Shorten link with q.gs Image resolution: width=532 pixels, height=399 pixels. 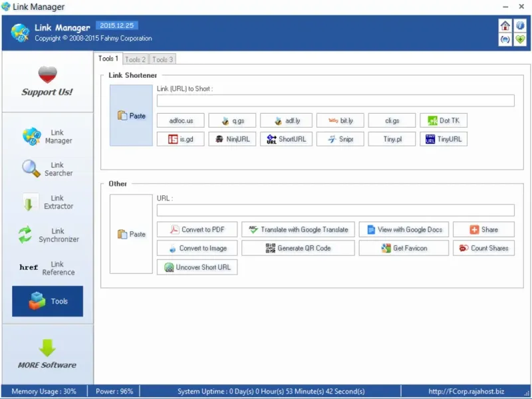pyautogui.click(x=232, y=120)
